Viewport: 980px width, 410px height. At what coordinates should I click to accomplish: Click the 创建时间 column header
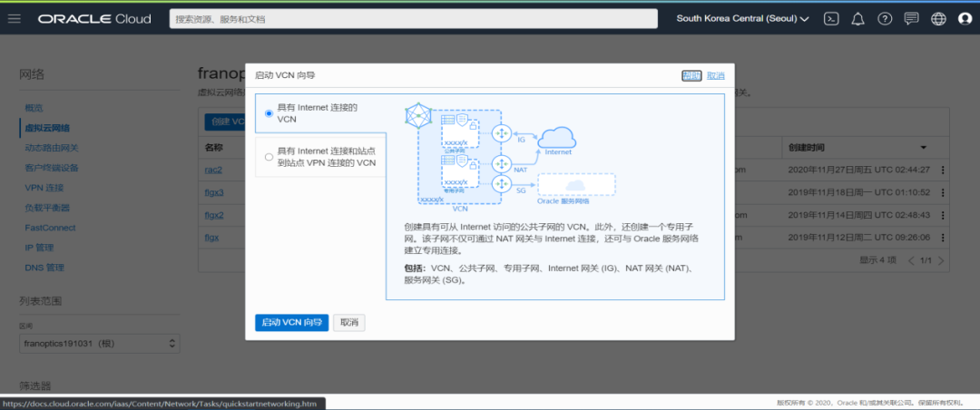click(807, 148)
